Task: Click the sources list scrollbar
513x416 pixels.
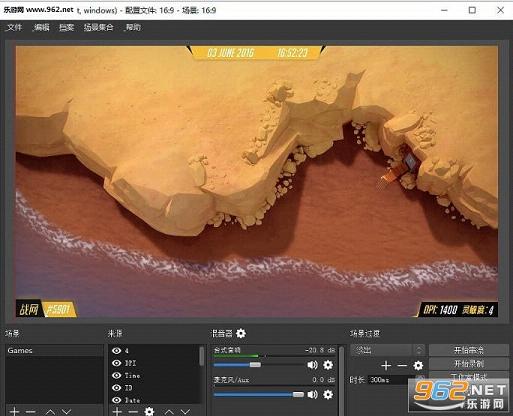Action: [x=201, y=356]
